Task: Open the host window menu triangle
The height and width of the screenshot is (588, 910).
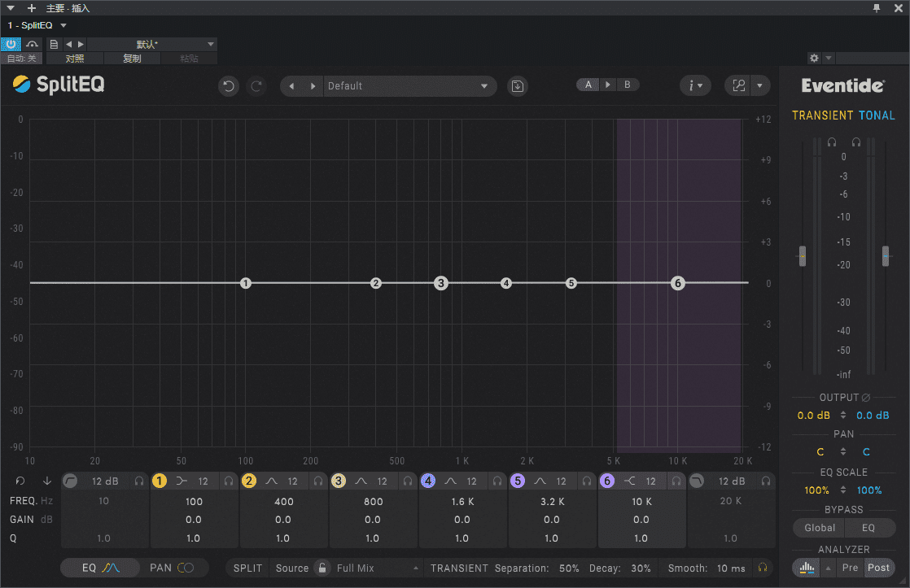Action: coord(11,8)
